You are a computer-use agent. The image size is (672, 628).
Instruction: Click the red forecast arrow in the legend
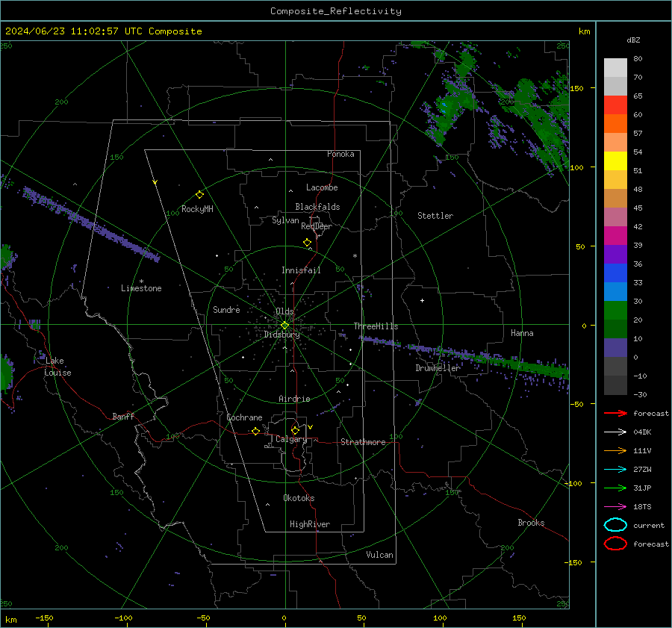coord(615,413)
